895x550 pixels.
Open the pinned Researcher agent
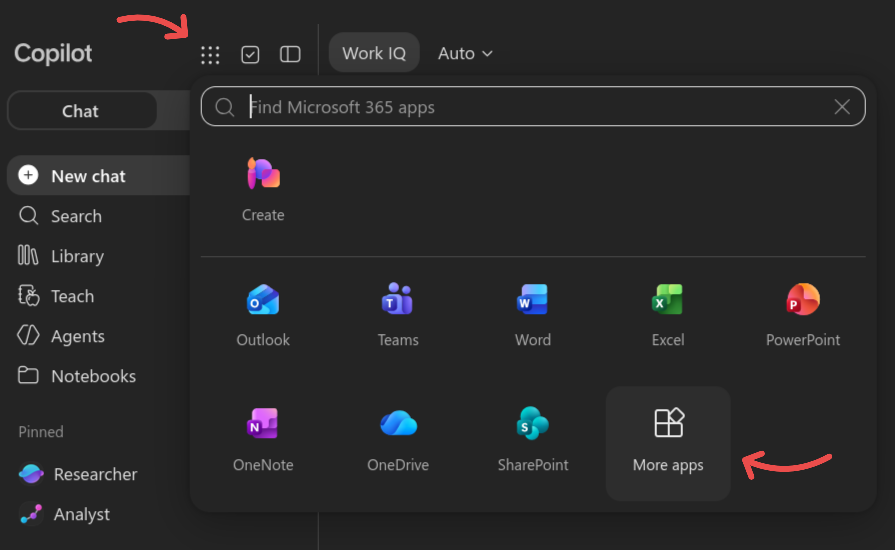(x=78, y=474)
